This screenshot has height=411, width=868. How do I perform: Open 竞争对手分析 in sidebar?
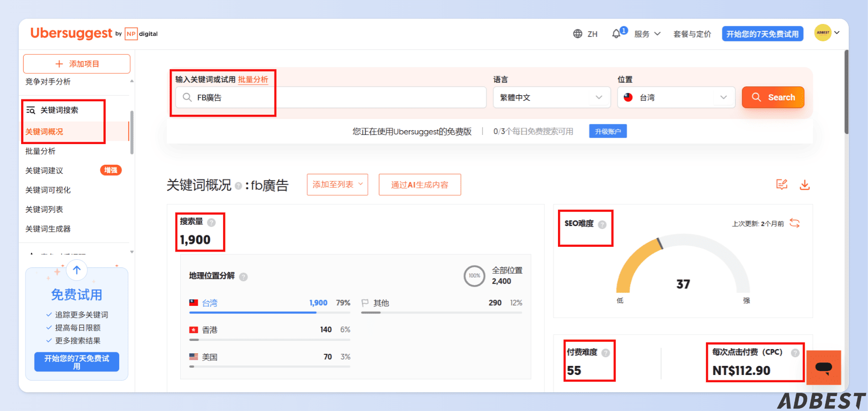click(x=48, y=82)
